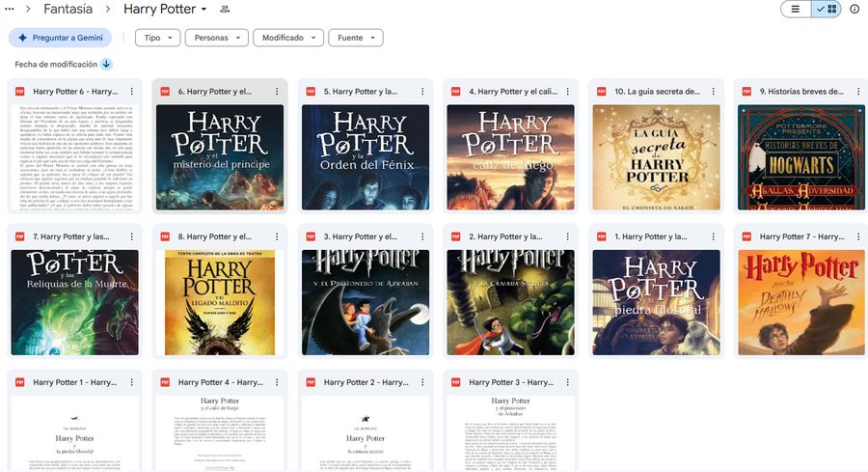The image size is (868, 472).
Task: Switch to list layout view
Action: click(x=796, y=9)
